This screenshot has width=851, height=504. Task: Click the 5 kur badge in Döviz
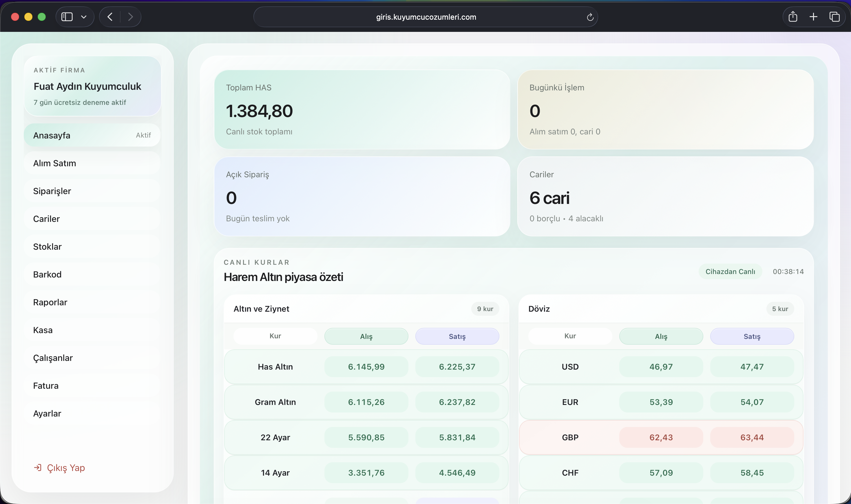[780, 309]
